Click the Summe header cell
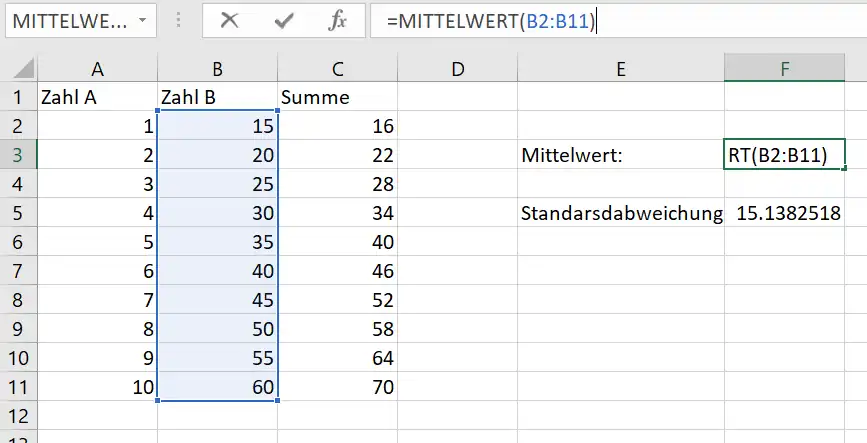The height and width of the screenshot is (443, 867). [338, 98]
